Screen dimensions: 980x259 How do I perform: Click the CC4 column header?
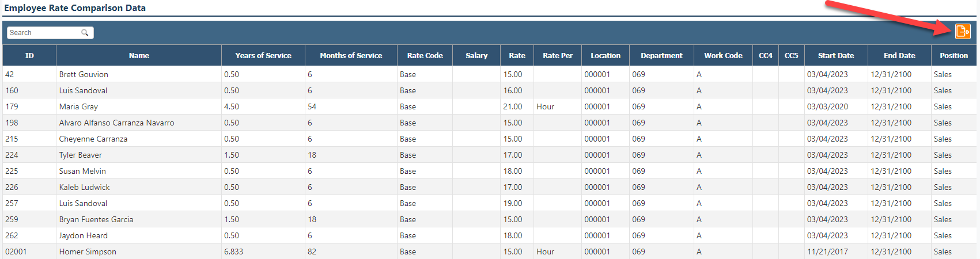click(x=766, y=56)
